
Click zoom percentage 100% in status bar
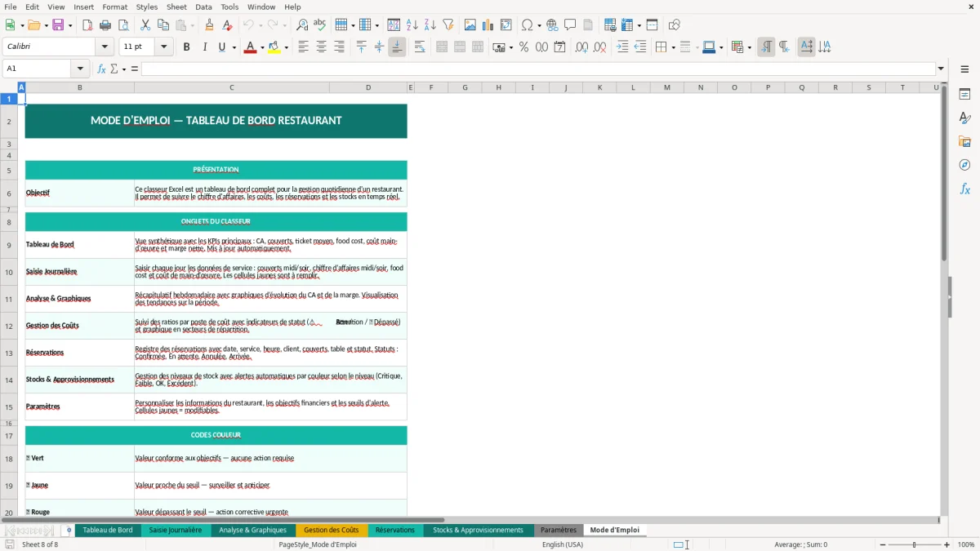[966, 544]
